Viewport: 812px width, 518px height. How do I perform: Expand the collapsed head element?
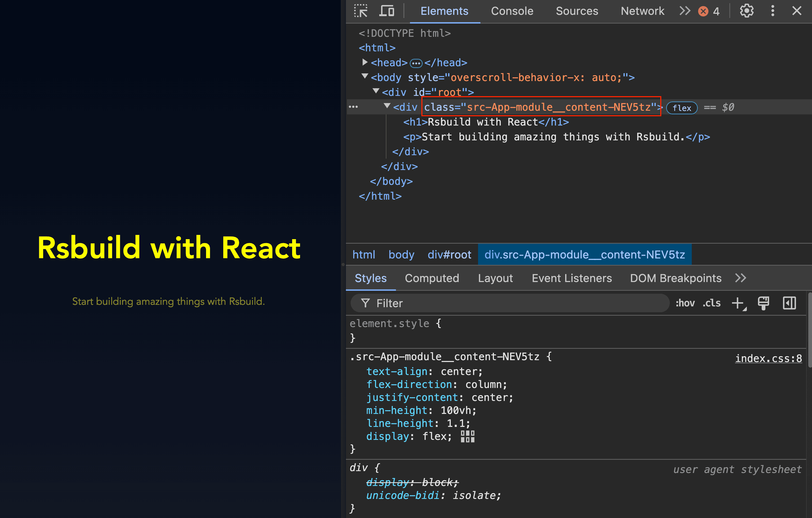click(364, 62)
